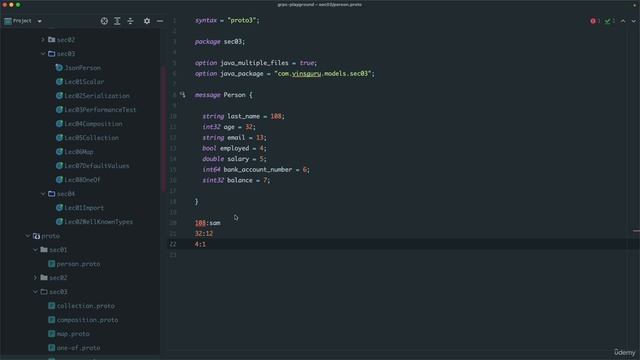640x360 pixels.
Task: Click the green typo checkmark indicator
Action: (x=608, y=21)
